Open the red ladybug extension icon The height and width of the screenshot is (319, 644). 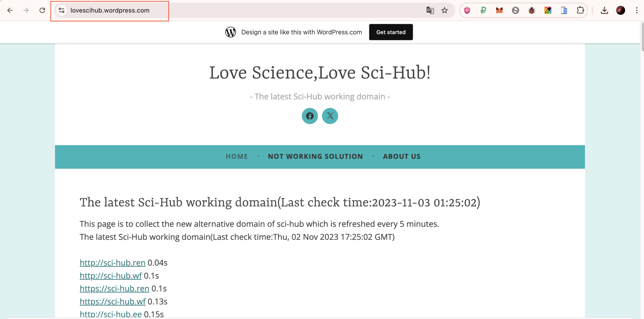click(532, 10)
